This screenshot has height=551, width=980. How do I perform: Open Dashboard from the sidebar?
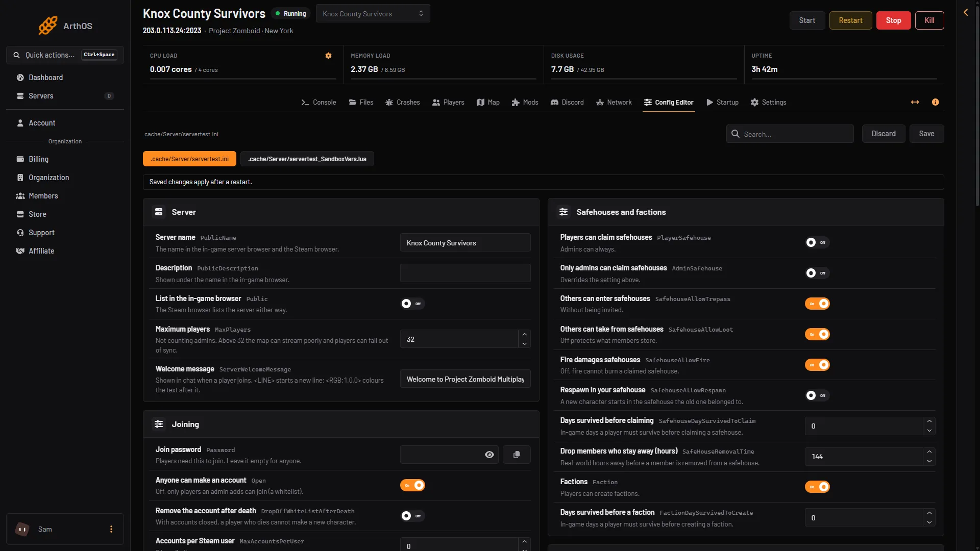65,78
